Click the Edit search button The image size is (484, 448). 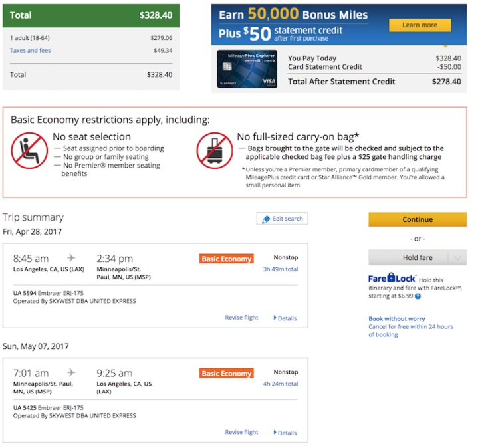[x=282, y=219]
